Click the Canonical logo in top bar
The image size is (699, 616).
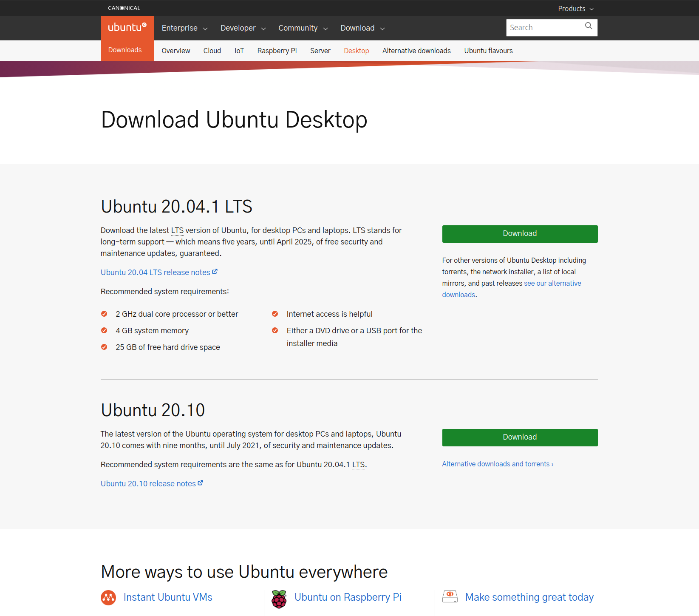pos(124,8)
